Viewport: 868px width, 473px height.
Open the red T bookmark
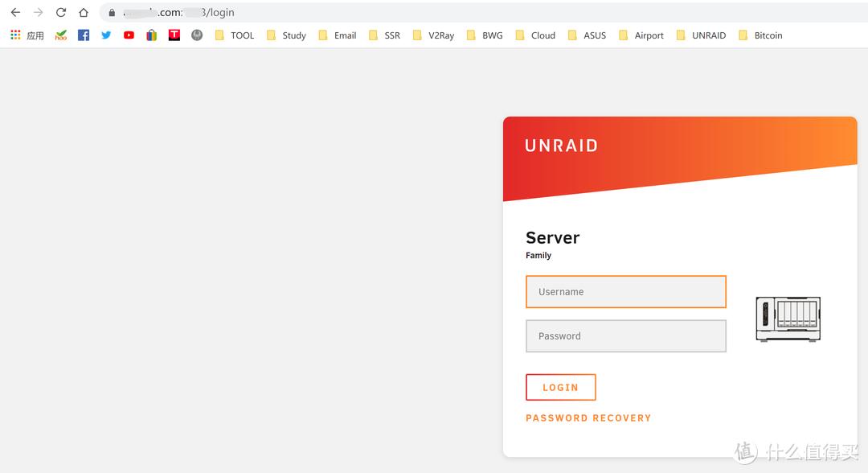pyautogui.click(x=174, y=35)
